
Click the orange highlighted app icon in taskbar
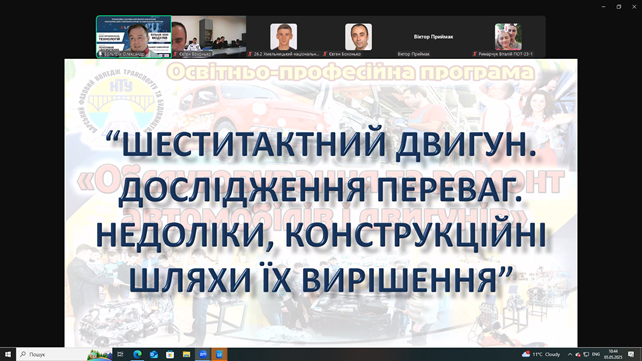219,354
